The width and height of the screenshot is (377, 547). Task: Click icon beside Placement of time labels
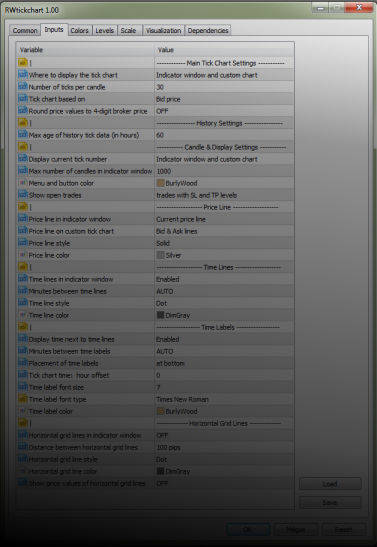click(23, 363)
